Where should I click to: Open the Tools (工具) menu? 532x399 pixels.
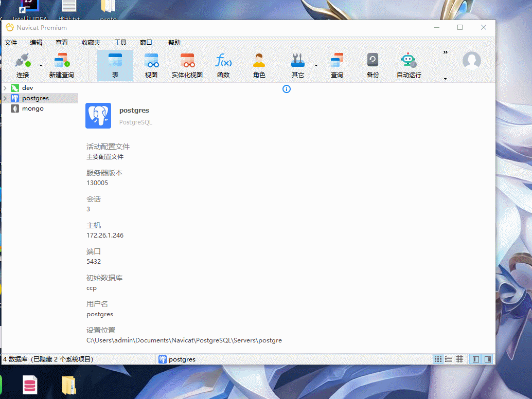[120, 42]
